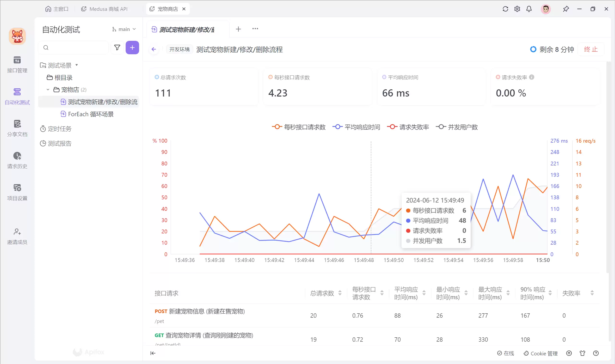This screenshot has width=615, height=364.
Task: Click the 平均响应时间 stat card
Action: click(x=431, y=87)
